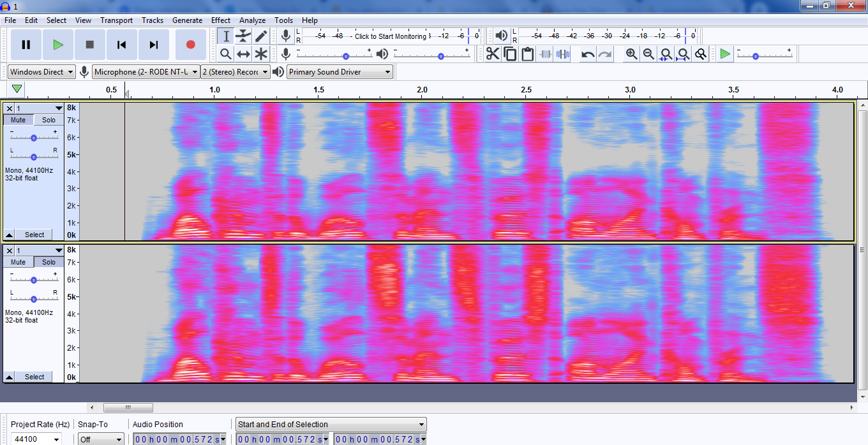Open the Effect menu
The height and width of the screenshot is (445, 868).
pyautogui.click(x=221, y=20)
